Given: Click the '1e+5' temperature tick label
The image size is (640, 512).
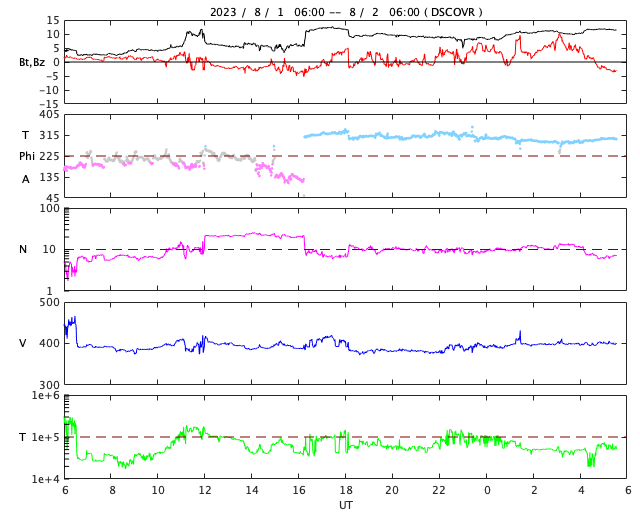Looking at the screenshot, I should (x=46, y=437).
